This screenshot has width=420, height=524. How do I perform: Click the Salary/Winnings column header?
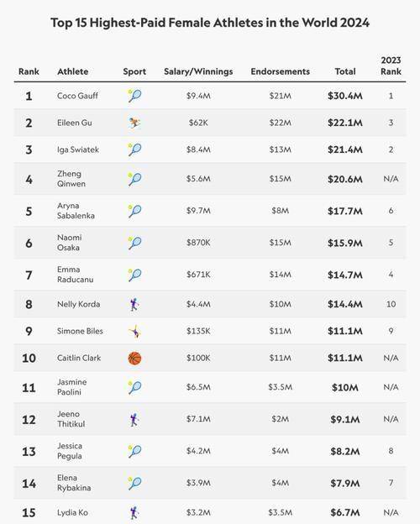(198, 71)
